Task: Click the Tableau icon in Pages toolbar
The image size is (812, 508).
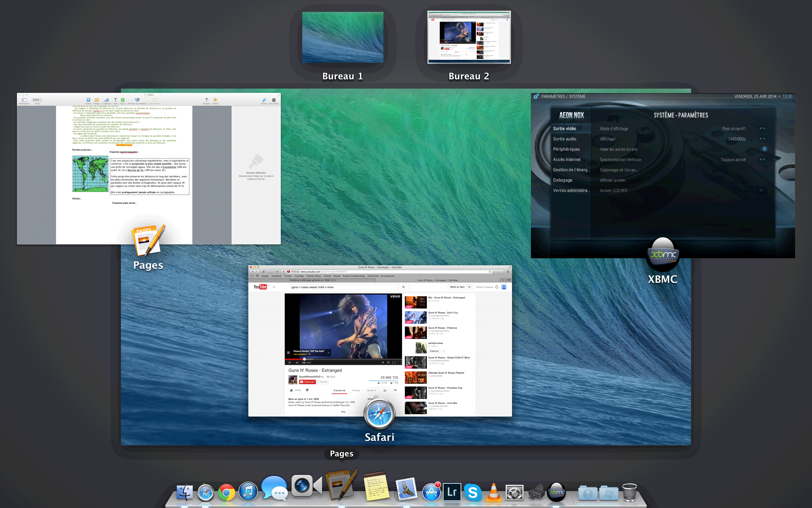Action: [97, 100]
